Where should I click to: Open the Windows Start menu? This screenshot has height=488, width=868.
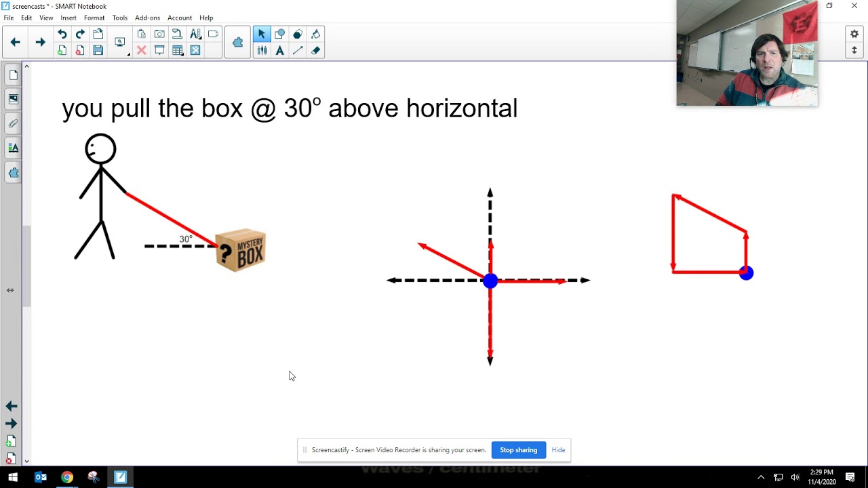click(12, 477)
